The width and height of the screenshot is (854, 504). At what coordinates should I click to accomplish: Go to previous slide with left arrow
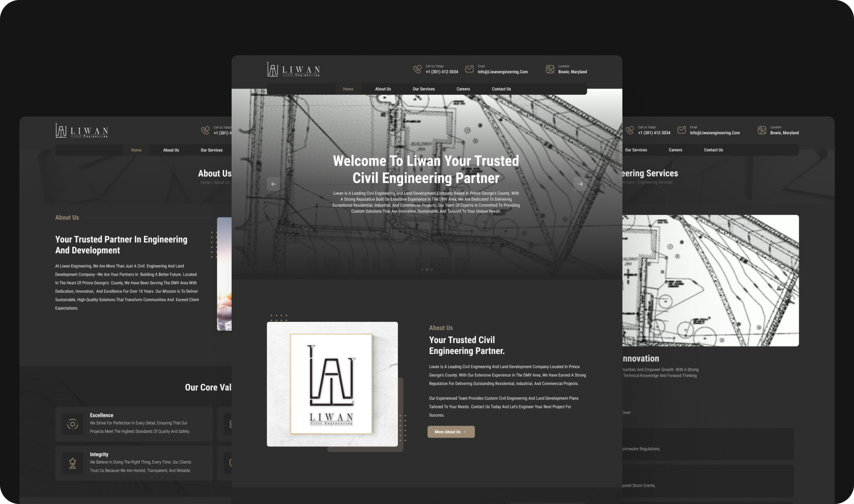[273, 184]
